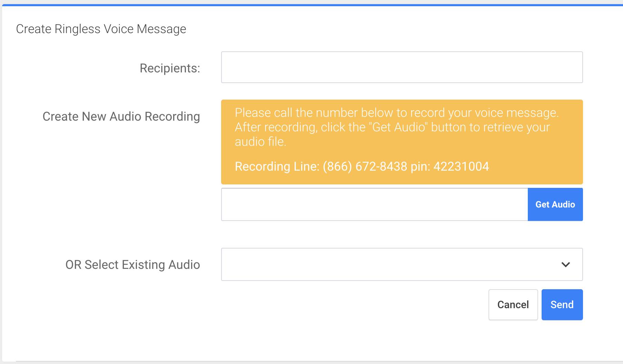Focus the audio file text field beside Get Audio

click(x=375, y=204)
